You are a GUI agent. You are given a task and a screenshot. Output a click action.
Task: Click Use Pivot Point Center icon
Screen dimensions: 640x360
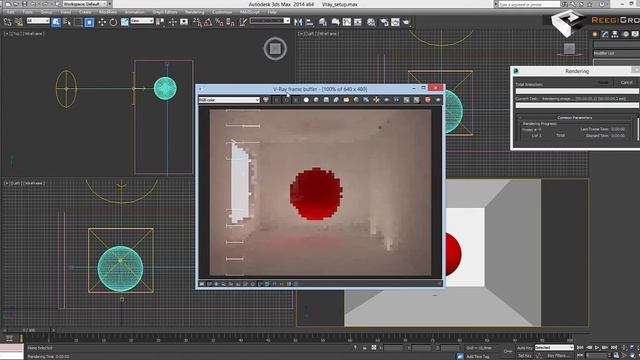tap(161, 22)
